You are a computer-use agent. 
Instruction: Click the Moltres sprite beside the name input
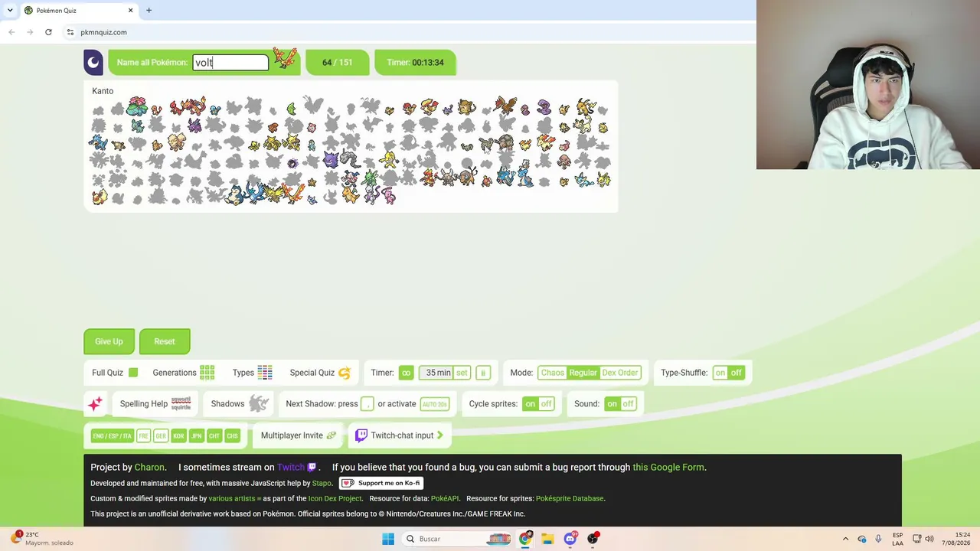pos(284,58)
